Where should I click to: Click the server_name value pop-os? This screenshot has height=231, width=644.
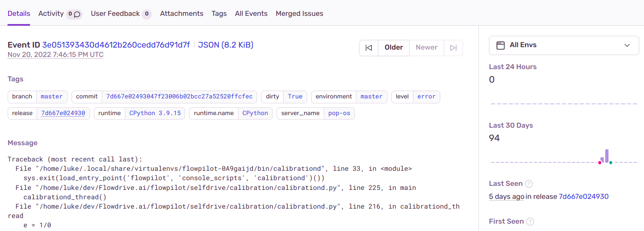pos(339,113)
